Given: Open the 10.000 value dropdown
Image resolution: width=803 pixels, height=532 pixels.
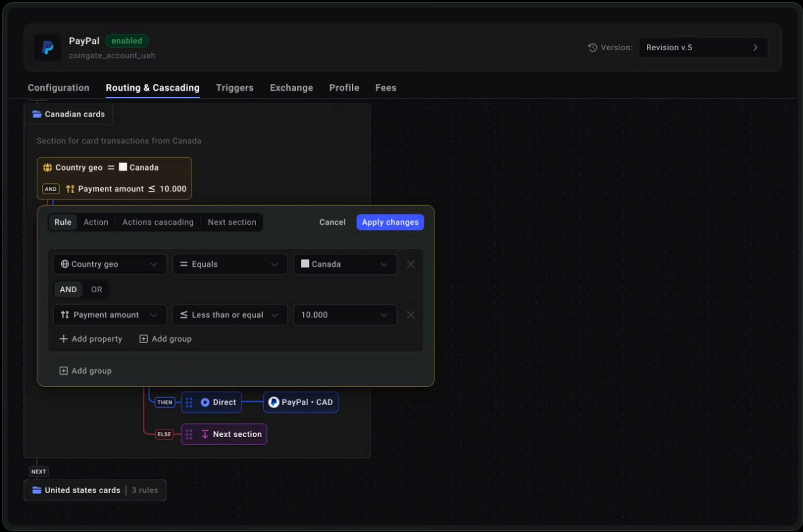Looking at the screenshot, I should (x=345, y=315).
